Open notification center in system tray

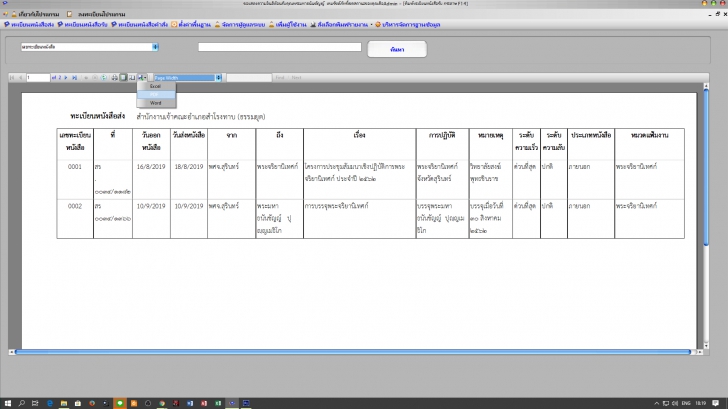coord(715,403)
